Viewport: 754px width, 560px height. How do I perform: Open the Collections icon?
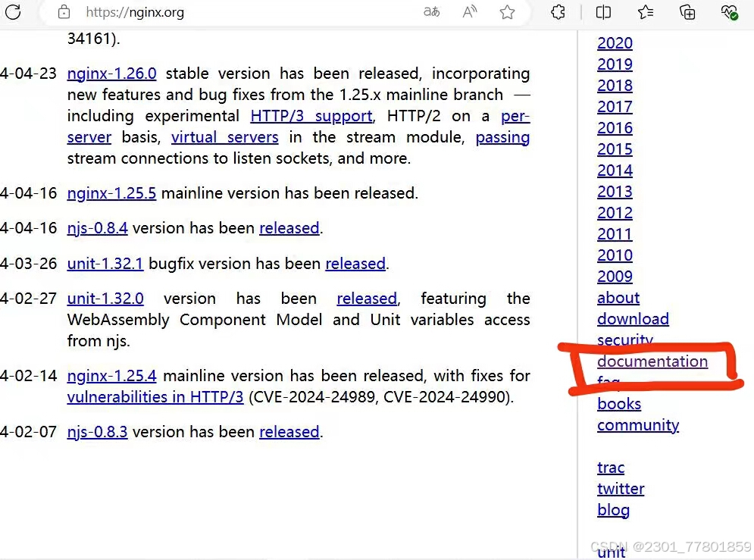pyautogui.click(x=687, y=11)
